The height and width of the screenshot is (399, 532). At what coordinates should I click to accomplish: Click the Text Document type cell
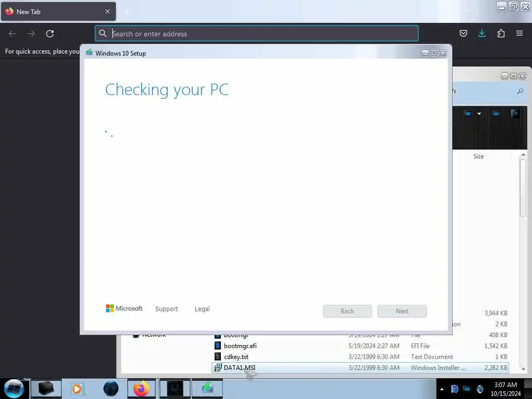432,357
